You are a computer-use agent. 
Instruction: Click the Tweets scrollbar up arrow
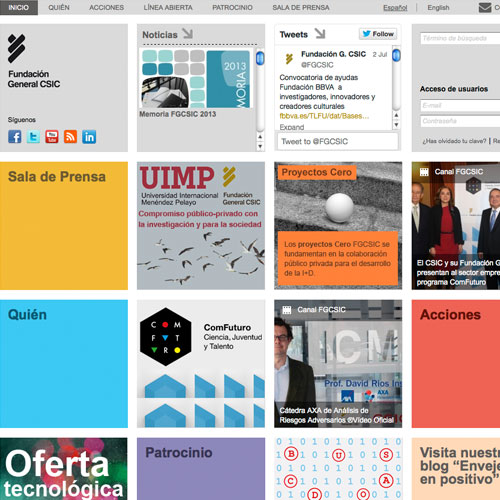click(x=396, y=115)
